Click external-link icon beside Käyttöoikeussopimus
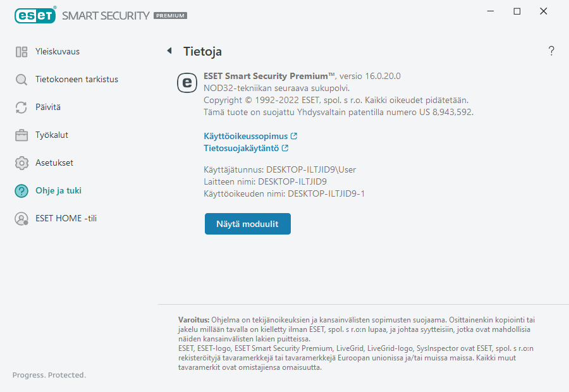 [294, 136]
